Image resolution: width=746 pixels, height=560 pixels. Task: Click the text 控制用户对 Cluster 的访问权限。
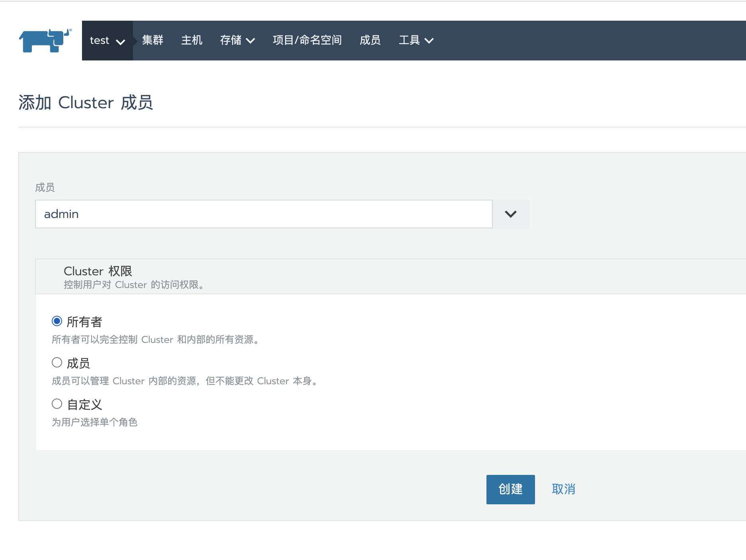(x=135, y=285)
